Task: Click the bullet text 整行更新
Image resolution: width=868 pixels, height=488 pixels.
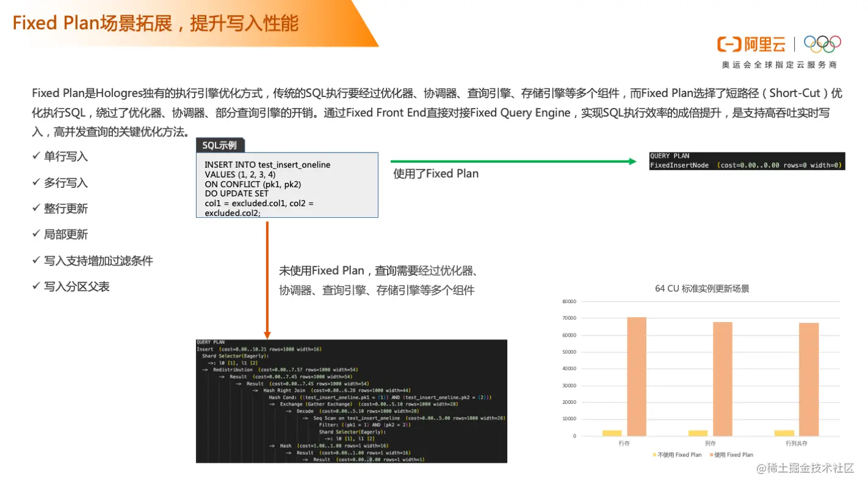Action: click(x=66, y=209)
